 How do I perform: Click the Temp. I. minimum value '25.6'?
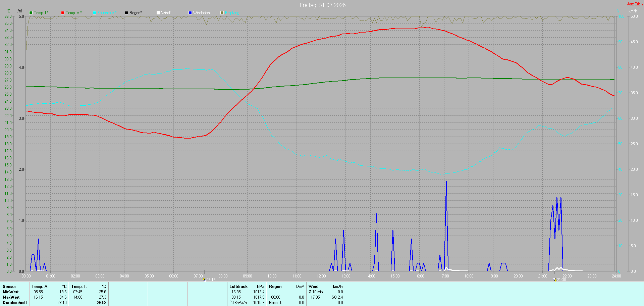[103, 292]
